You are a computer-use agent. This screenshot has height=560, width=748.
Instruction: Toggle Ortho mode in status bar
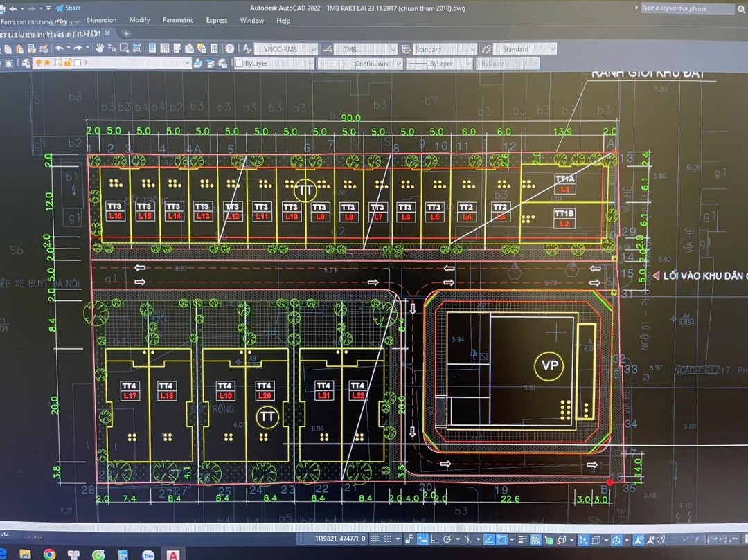pyautogui.click(x=434, y=539)
